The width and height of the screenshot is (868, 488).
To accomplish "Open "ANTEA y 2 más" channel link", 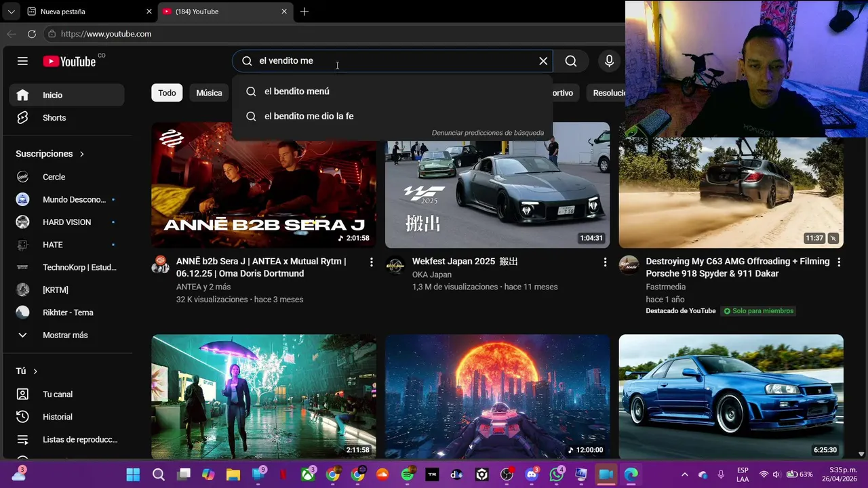I will click(203, 287).
